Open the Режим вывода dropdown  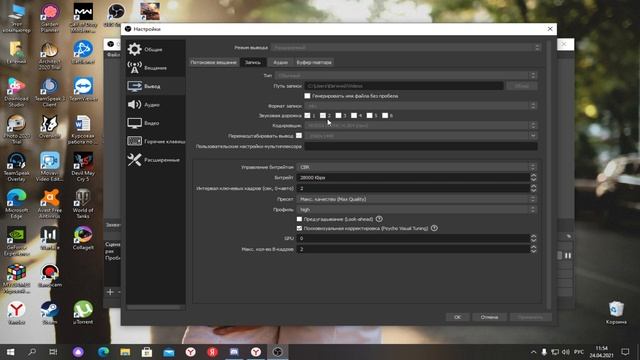406,47
